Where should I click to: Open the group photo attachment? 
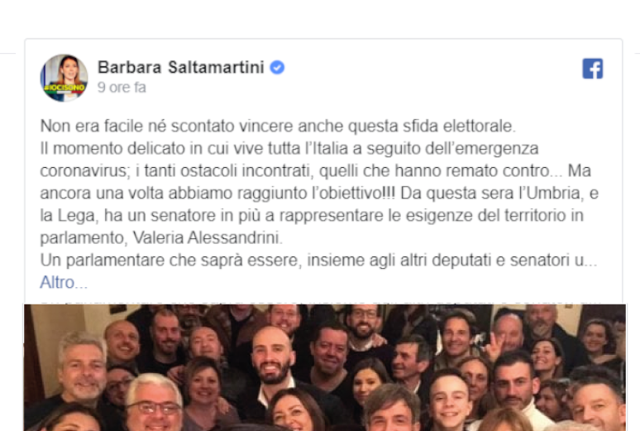[325, 367]
